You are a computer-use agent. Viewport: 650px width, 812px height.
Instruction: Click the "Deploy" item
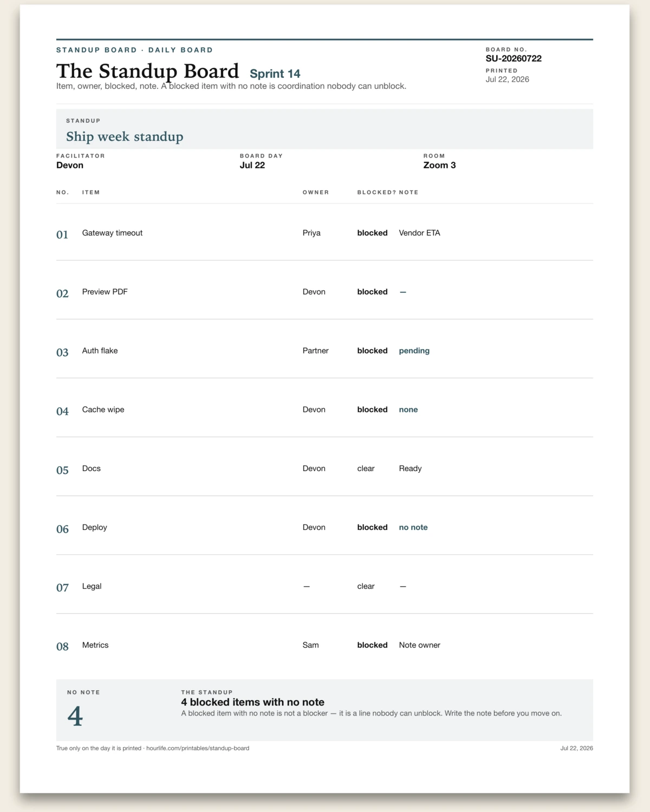[95, 527]
